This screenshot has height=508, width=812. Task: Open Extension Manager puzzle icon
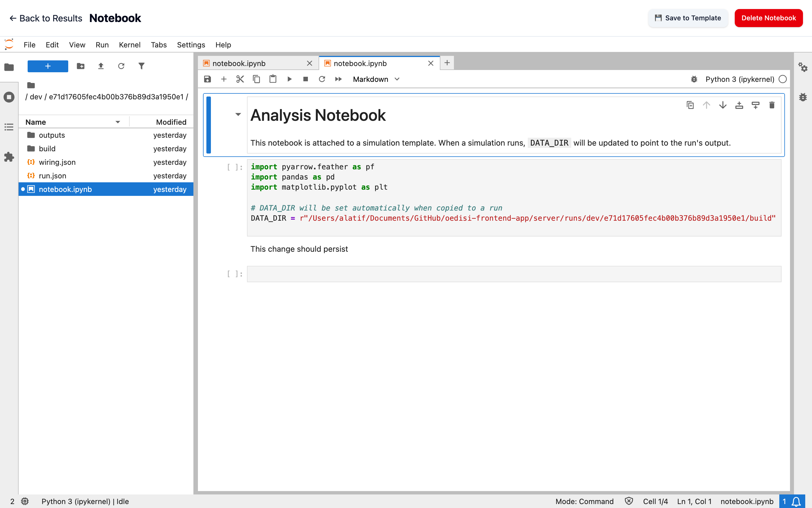point(9,157)
